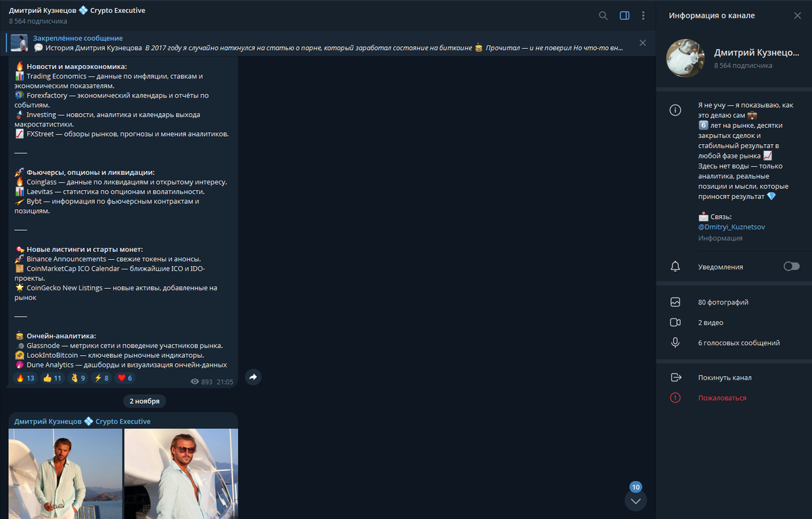Click post author Дмитрий Кузнецов Crypto Executive
This screenshot has width=812, height=519.
83,422
